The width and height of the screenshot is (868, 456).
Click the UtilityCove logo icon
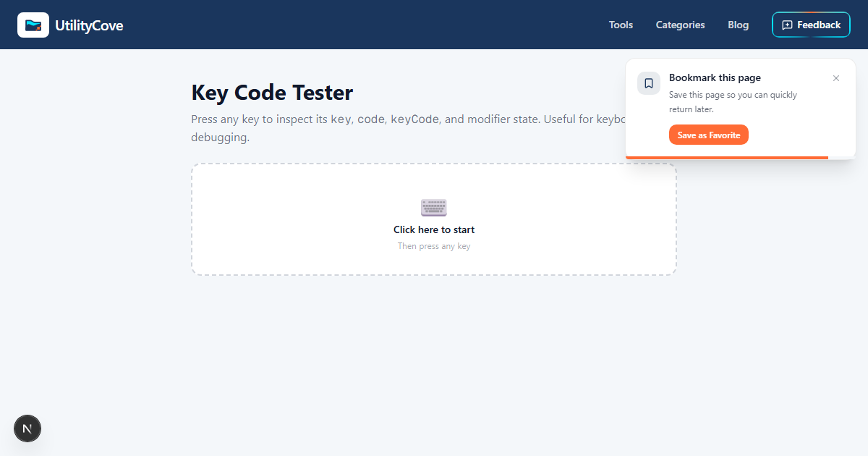[x=33, y=25]
